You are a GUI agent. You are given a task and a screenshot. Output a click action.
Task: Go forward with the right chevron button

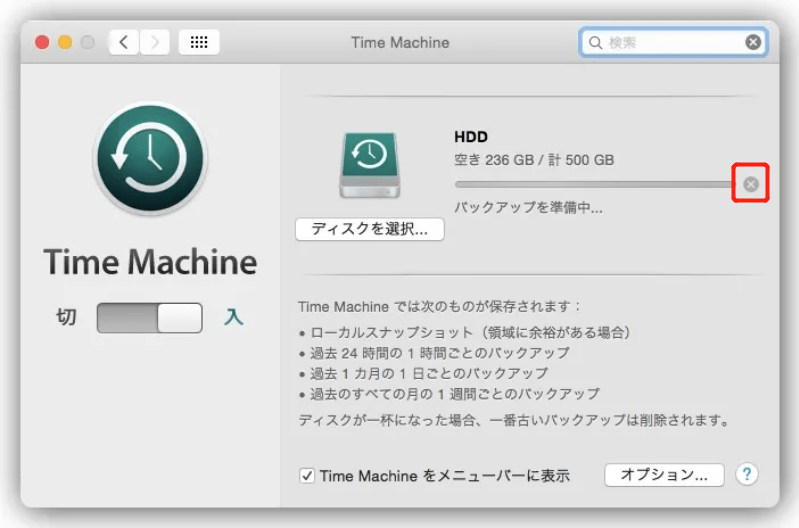tap(154, 42)
